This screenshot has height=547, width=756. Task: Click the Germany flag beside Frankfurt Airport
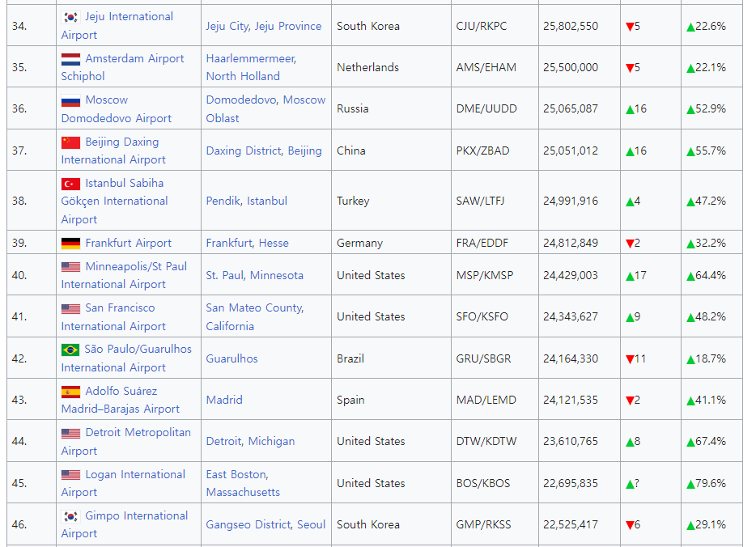coord(70,244)
